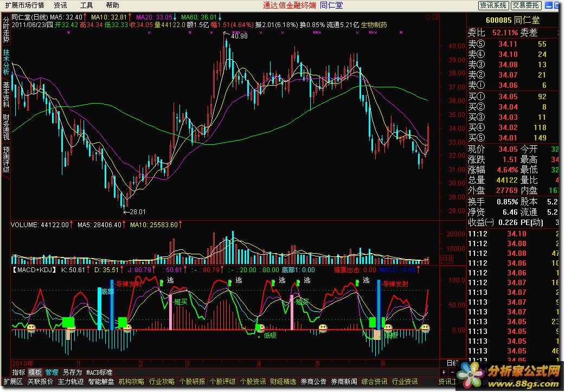Select the MACD标准 template tab
The image size is (565, 392).
(99, 372)
